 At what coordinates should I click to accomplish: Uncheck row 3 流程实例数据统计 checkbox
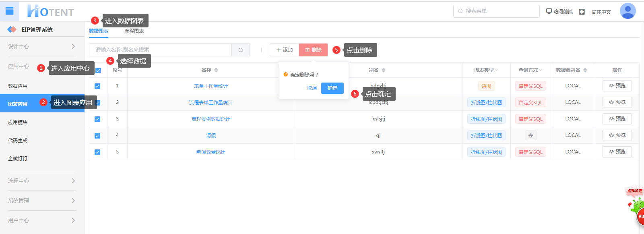97,119
